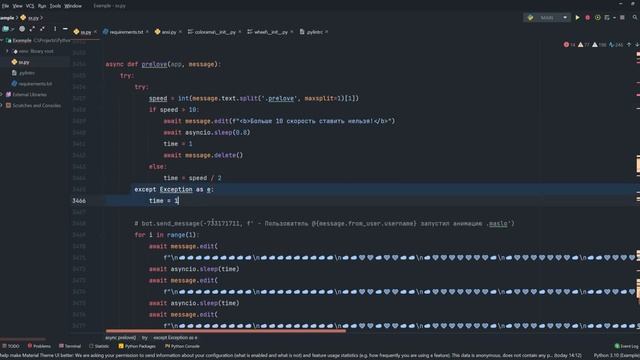Expand External Libraries in project tree
The width and height of the screenshot is (640, 360).
pos(2,95)
